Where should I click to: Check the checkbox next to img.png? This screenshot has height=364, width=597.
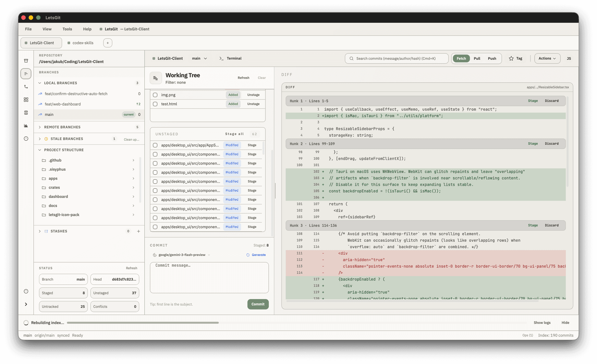[x=155, y=95]
